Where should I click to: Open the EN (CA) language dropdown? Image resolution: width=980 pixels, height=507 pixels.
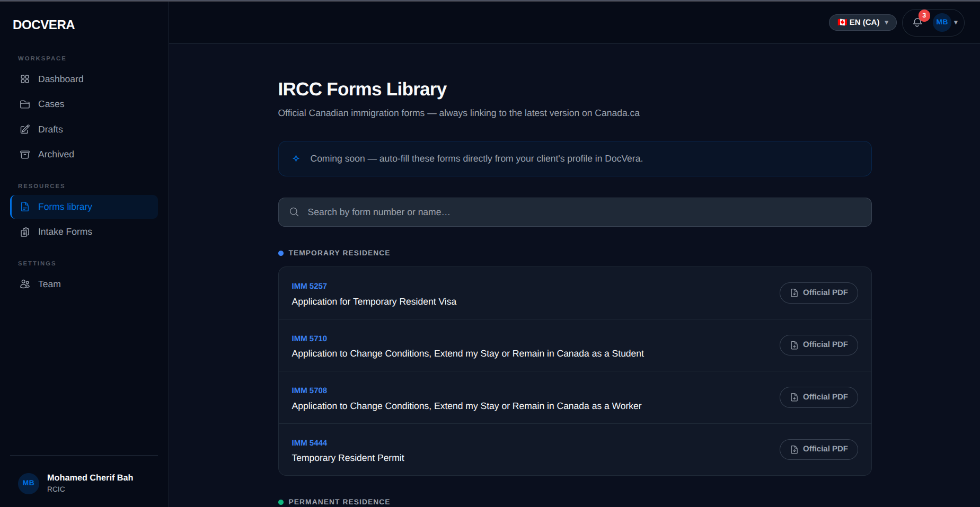[x=862, y=22]
